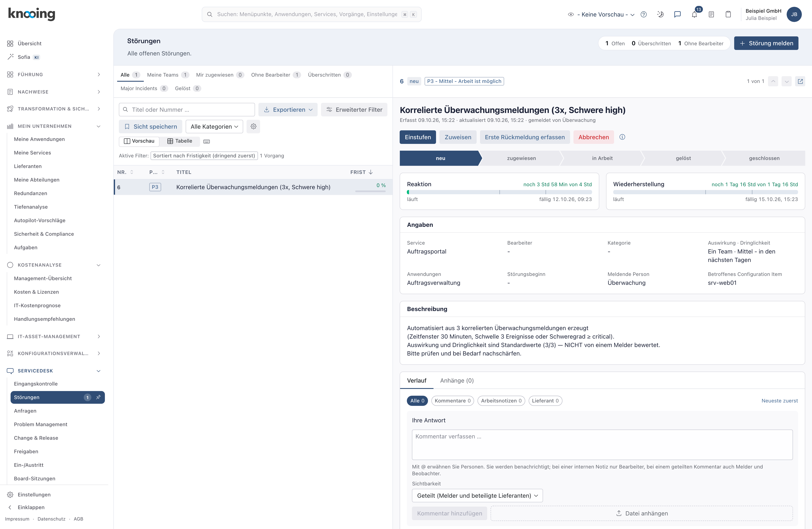Sort history via Neueste zuerst
Screen dimensions: 812x529
780,401
